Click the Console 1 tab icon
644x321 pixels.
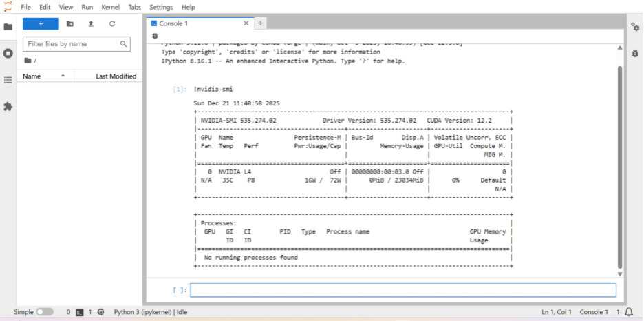pyautogui.click(x=154, y=23)
